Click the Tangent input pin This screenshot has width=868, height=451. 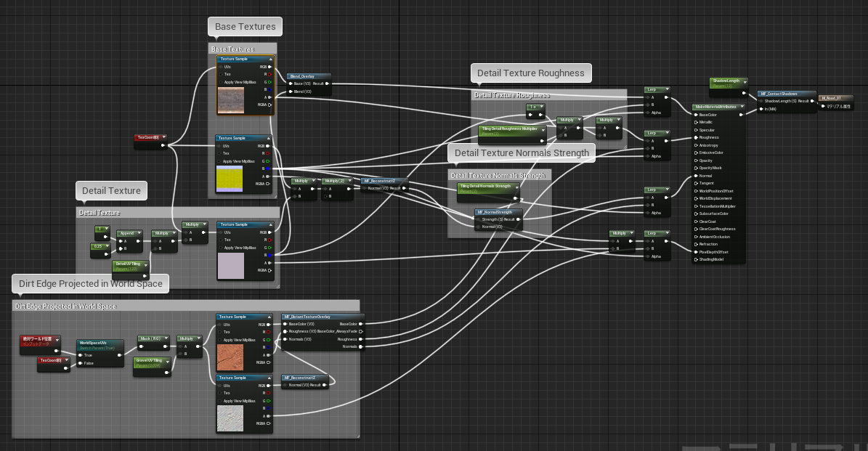[x=696, y=183]
